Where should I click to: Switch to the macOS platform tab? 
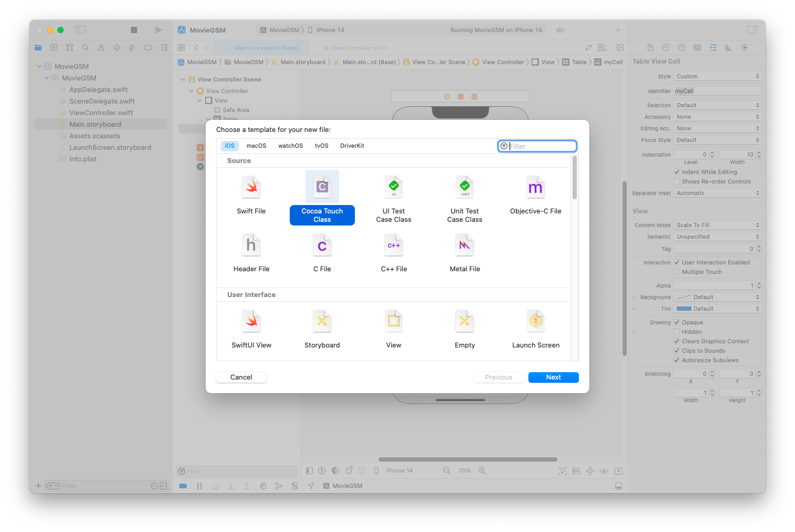point(257,146)
